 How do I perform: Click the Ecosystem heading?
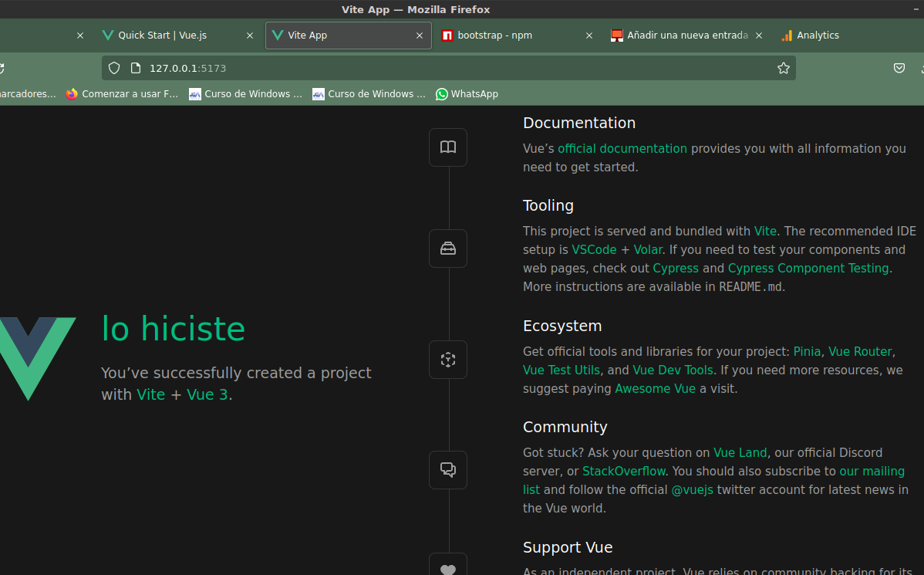pos(562,326)
